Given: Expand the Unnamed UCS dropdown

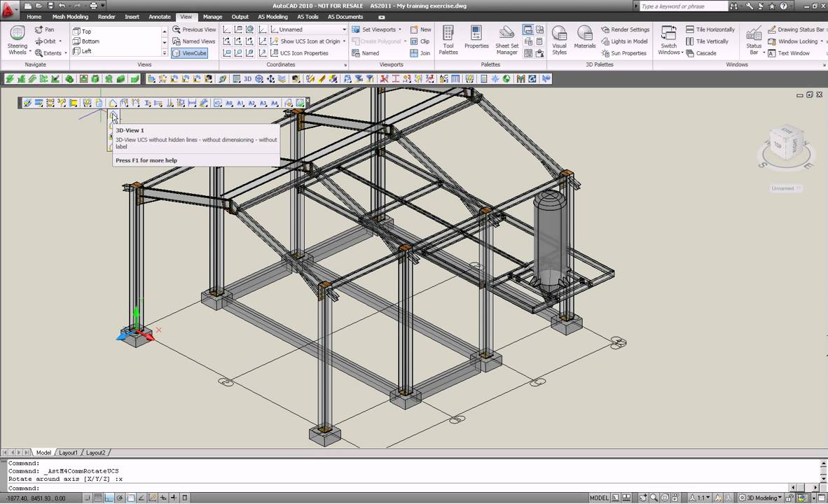Looking at the screenshot, I should point(343,29).
